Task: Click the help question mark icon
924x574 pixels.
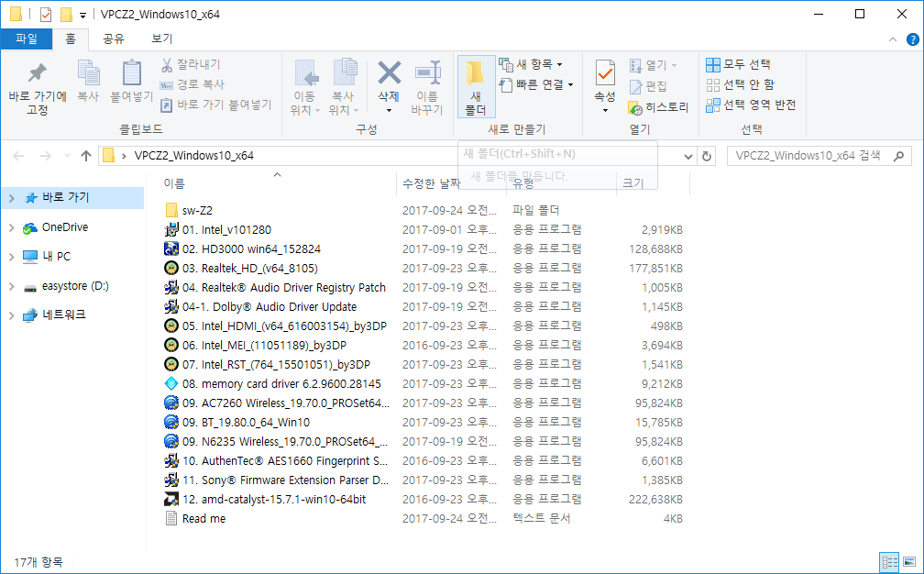Action: point(913,39)
